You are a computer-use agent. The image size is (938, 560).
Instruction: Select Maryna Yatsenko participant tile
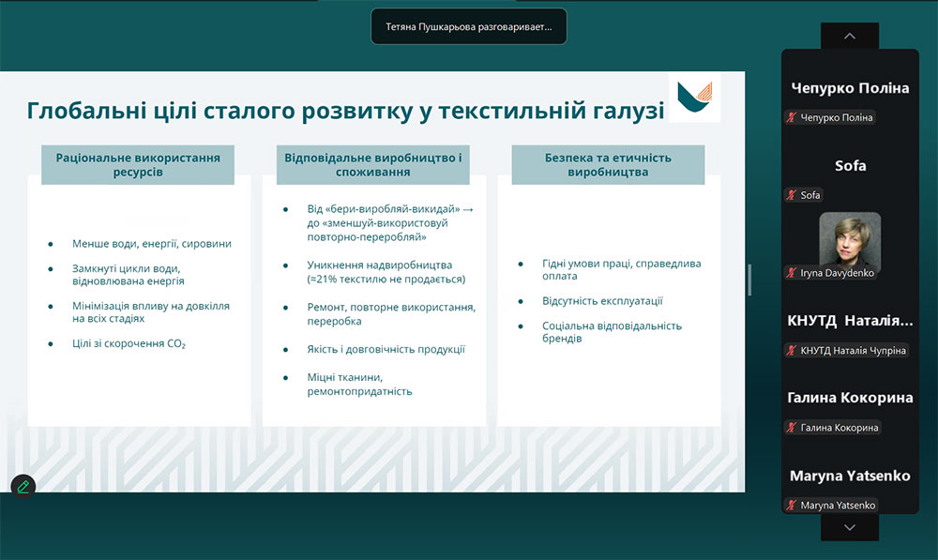tap(850, 476)
